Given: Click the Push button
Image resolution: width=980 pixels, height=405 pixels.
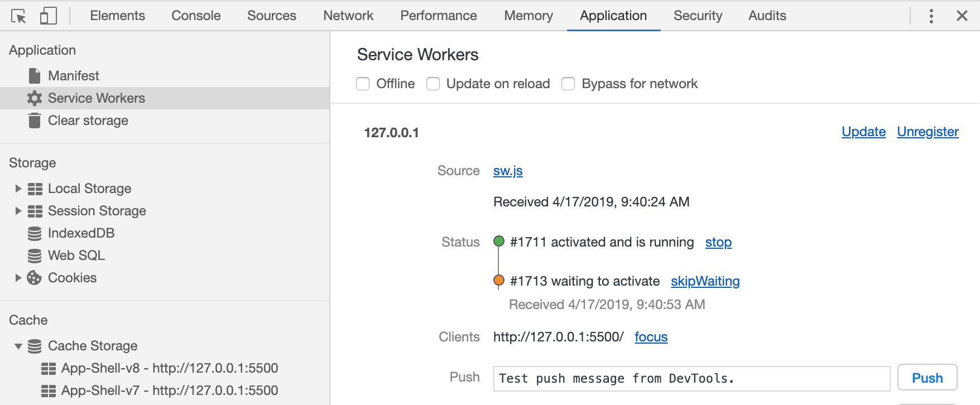Looking at the screenshot, I should pyautogui.click(x=927, y=378).
